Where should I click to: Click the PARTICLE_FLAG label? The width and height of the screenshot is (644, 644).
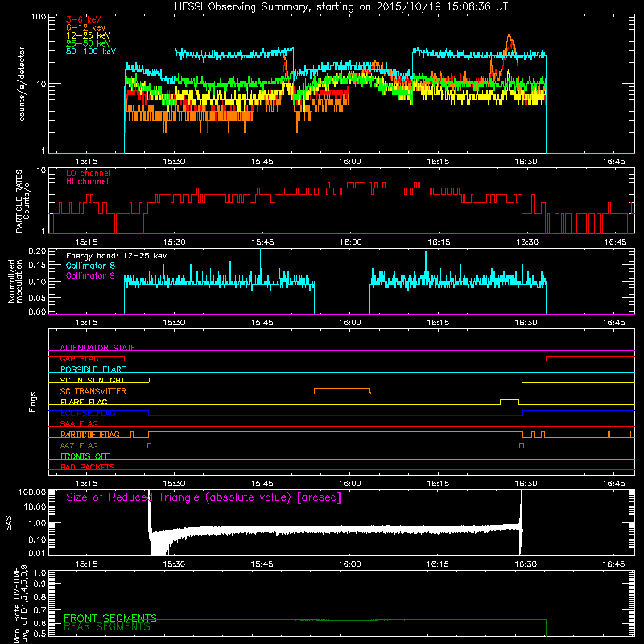(x=90, y=434)
